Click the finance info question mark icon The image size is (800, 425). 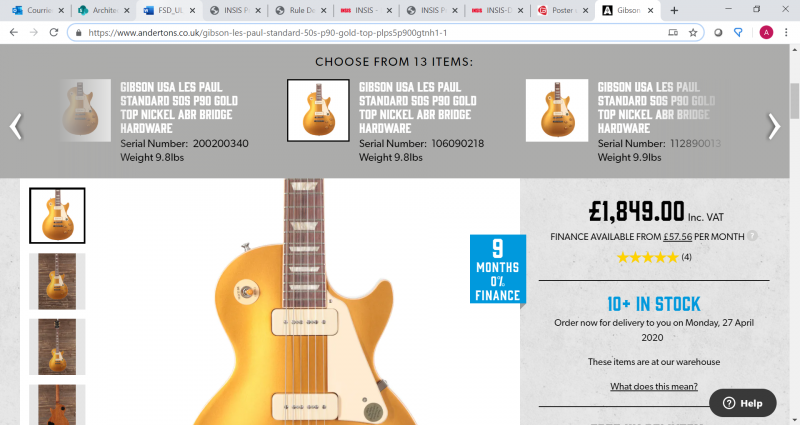(x=752, y=236)
